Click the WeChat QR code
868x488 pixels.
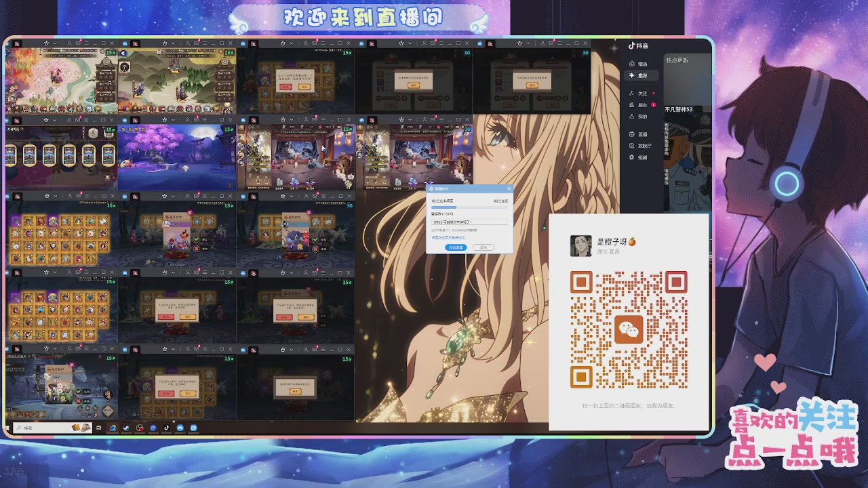(629, 329)
